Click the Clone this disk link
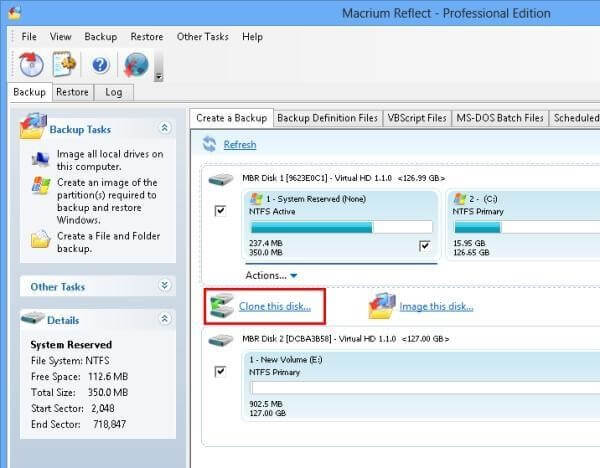This screenshot has height=468, width=600. click(275, 307)
